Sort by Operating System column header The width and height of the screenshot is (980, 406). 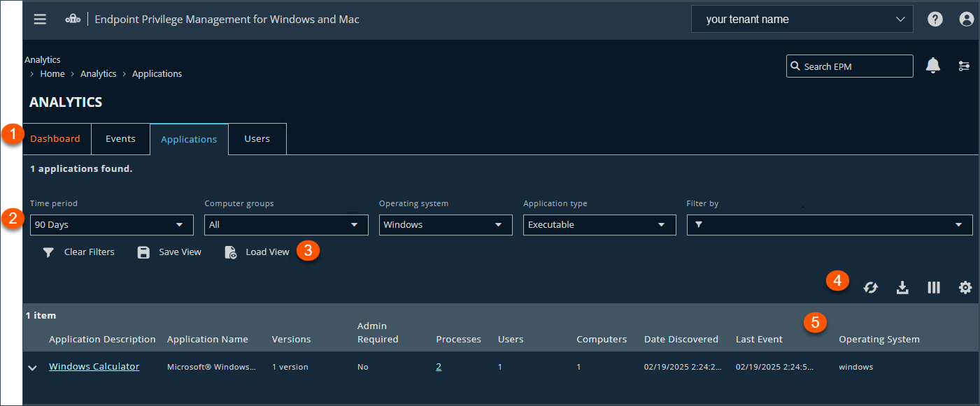coord(879,340)
